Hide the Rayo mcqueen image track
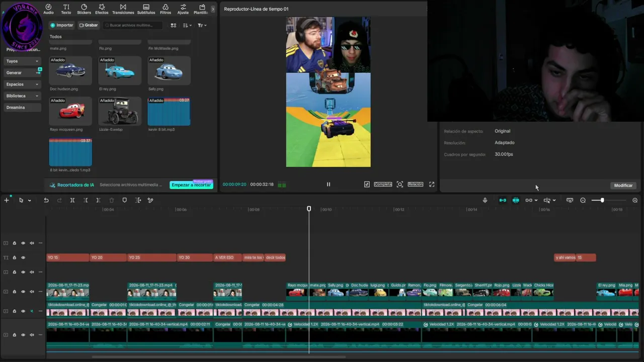644x362 pixels. [x=23, y=292]
